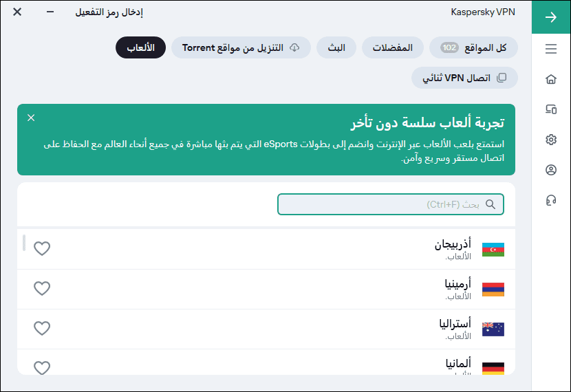The width and height of the screenshot is (571, 392).
Task: Click the green back arrow button
Action: click(x=551, y=17)
